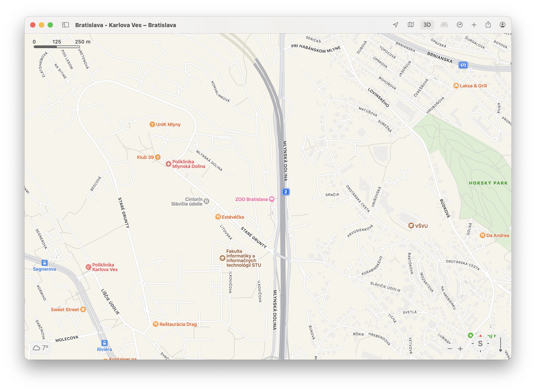Screen dimensions: 536x392
Task: Open the Look Around binoculars
Action: 444,25
